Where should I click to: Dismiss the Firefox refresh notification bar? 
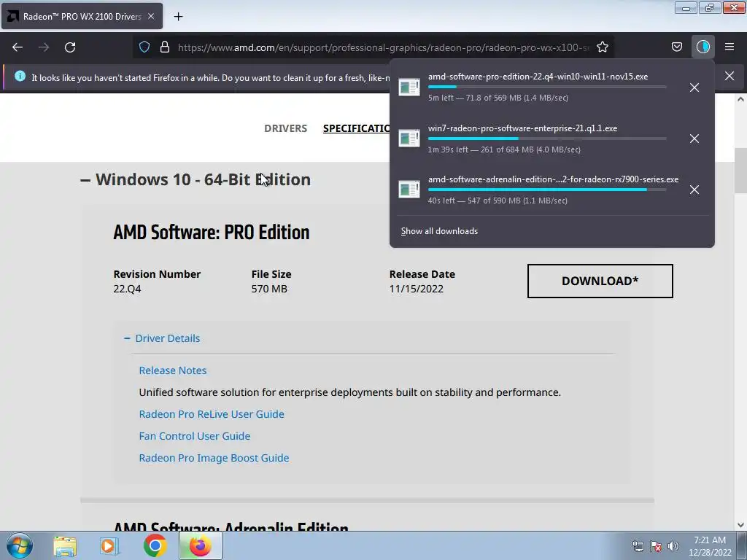click(729, 76)
